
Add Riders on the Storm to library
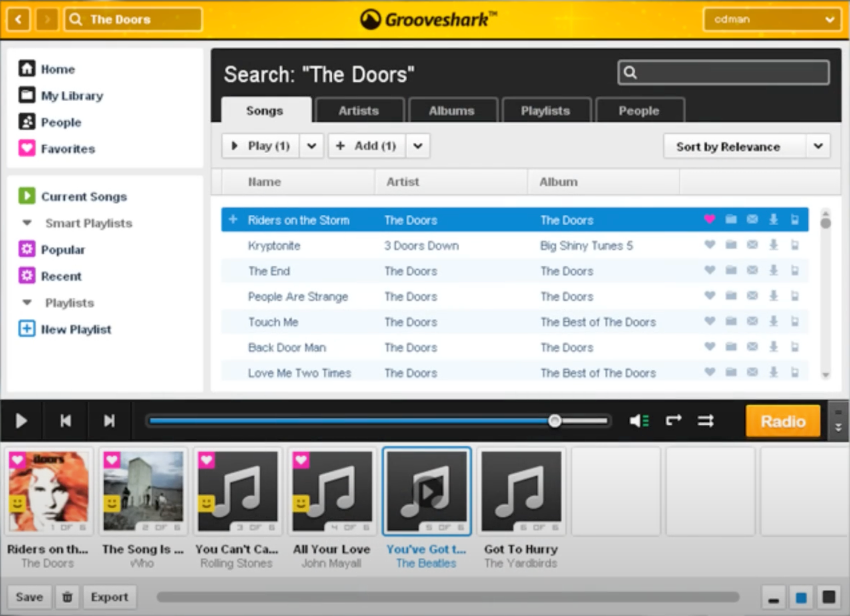click(731, 219)
